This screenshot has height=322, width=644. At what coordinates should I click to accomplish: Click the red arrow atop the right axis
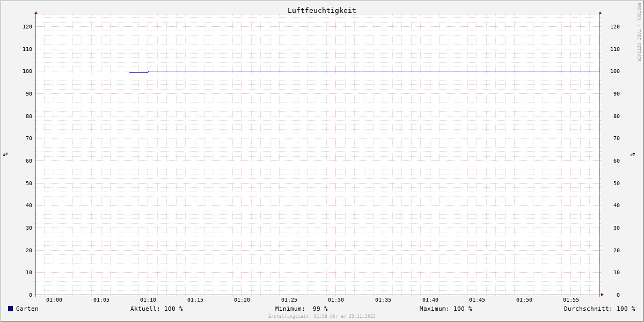tap(600, 12)
